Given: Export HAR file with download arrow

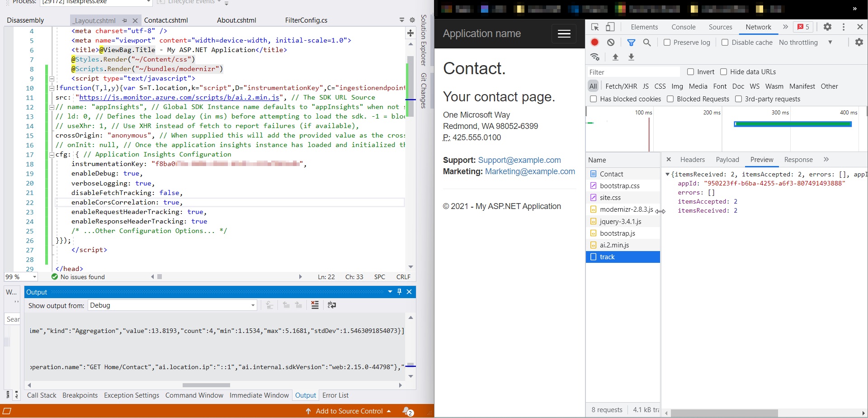Looking at the screenshot, I should [x=632, y=57].
